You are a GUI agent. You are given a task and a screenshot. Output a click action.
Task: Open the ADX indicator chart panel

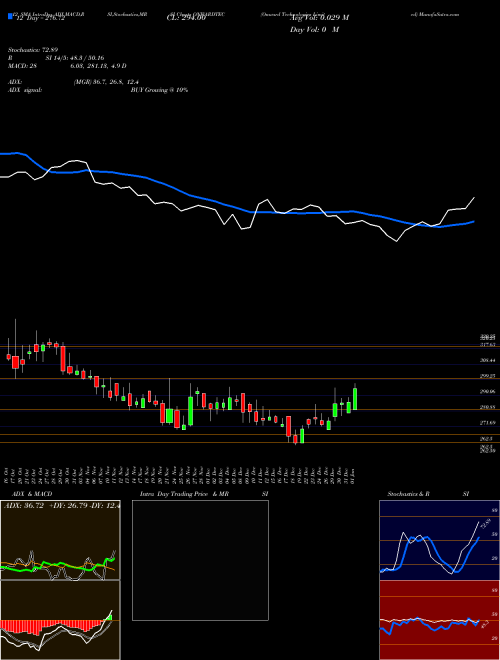[x=60, y=540]
